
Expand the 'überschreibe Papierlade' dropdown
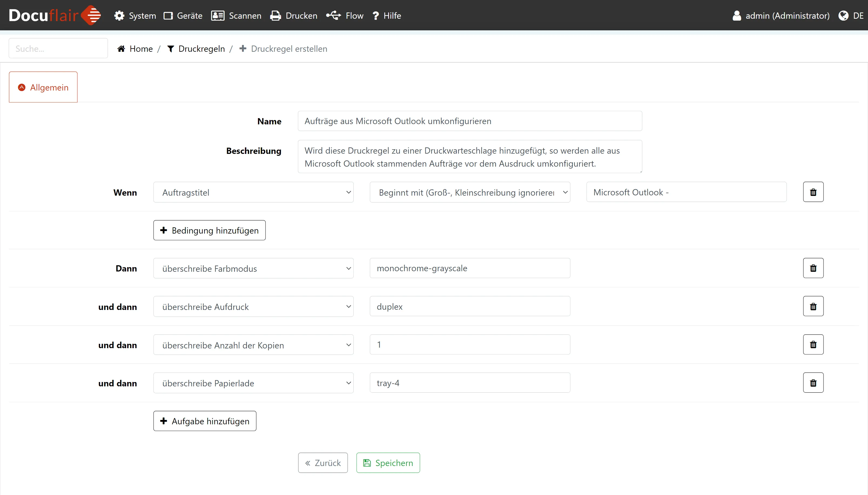253,383
